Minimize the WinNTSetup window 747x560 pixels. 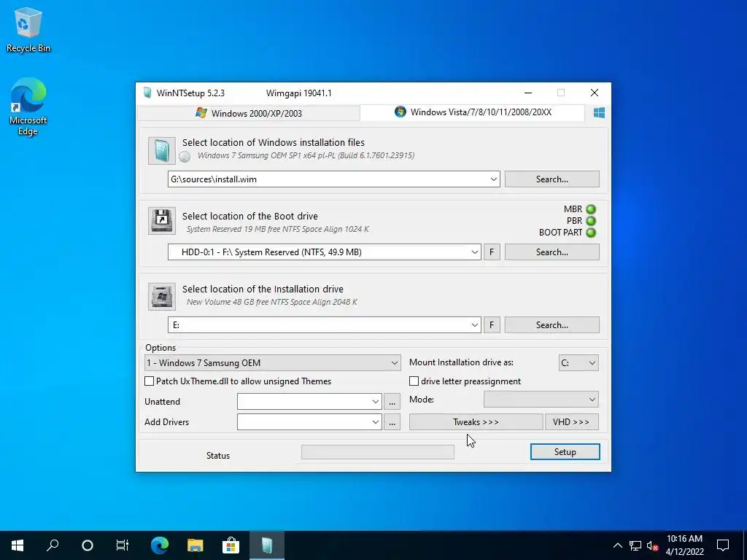pos(528,93)
